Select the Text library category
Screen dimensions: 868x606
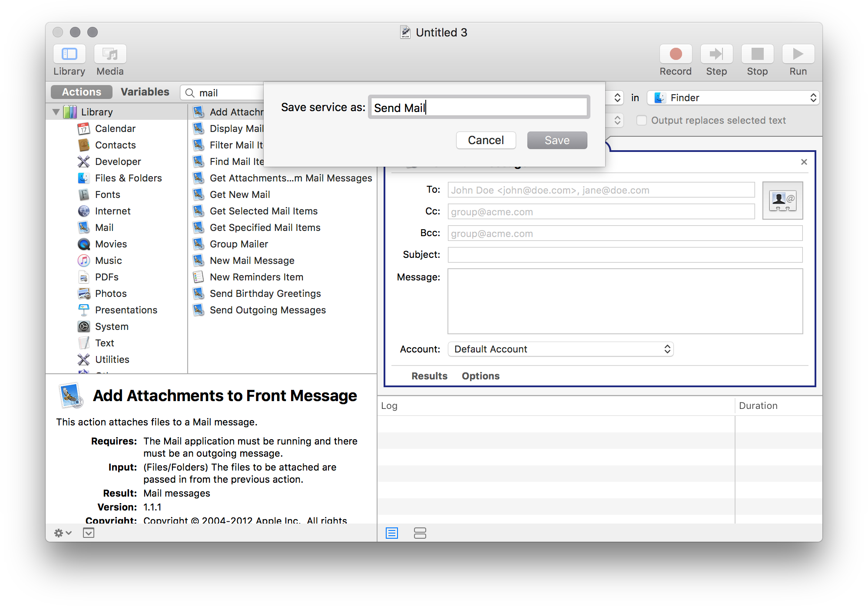click(104, 343)
